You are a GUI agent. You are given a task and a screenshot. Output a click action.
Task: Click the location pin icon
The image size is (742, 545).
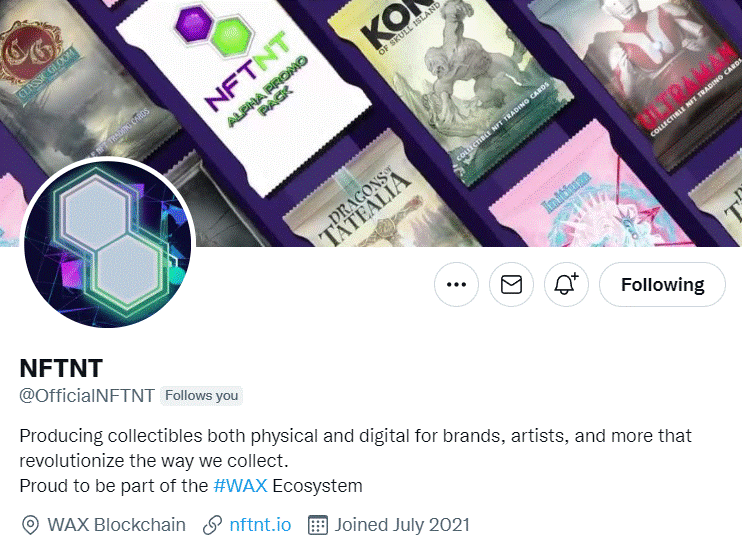point(31,525)
